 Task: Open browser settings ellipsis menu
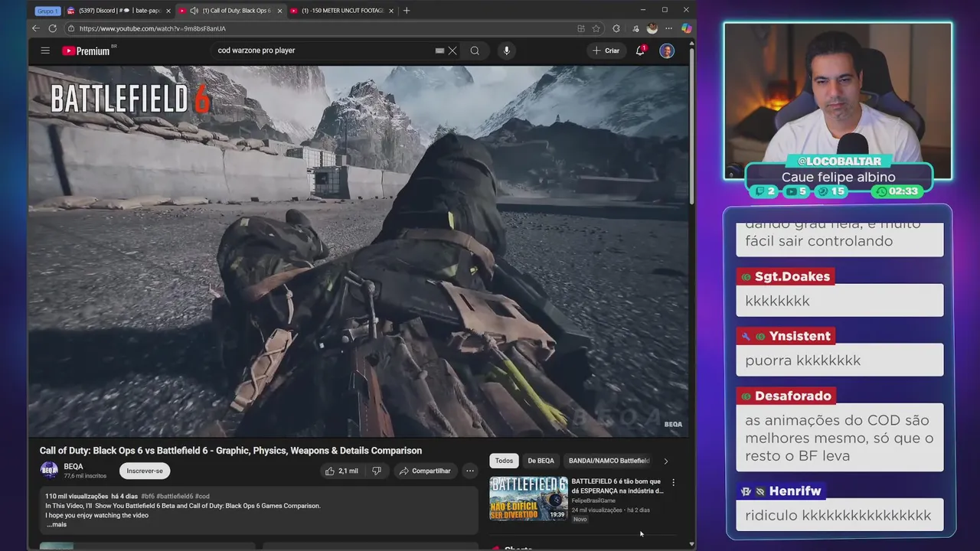point(668,28)
